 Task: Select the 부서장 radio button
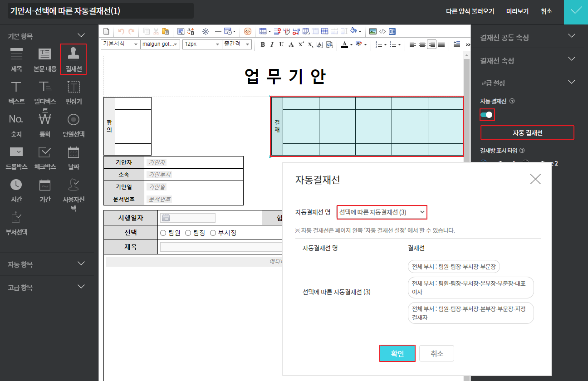point(213,233)
